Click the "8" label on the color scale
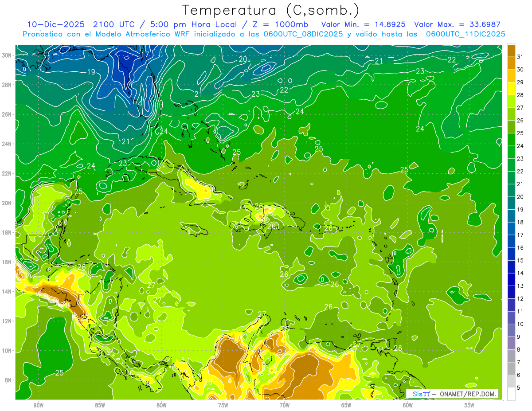This screenshot has width=532, height=411. [x=519, y=350]
